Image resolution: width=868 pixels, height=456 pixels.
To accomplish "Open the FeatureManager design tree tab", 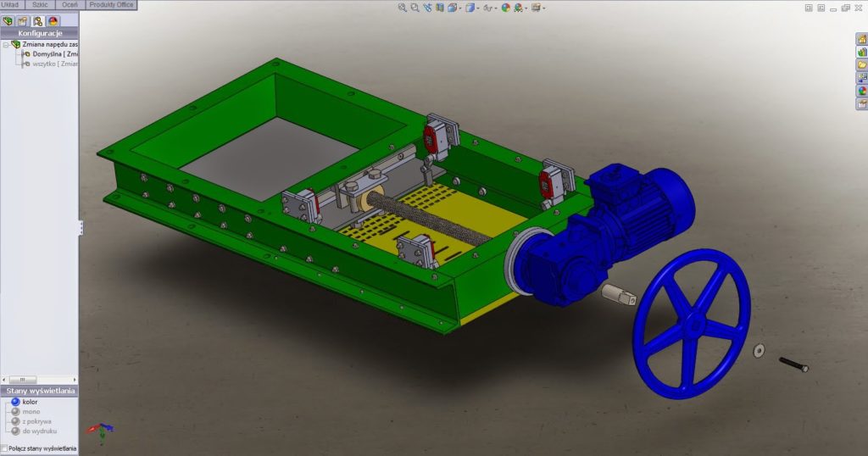I will [8, 21].
